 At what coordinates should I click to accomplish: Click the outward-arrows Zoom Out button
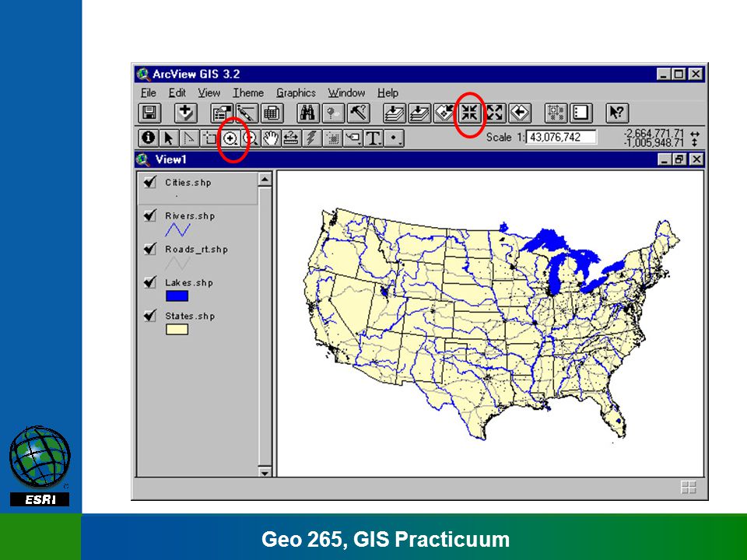[495, 114]
